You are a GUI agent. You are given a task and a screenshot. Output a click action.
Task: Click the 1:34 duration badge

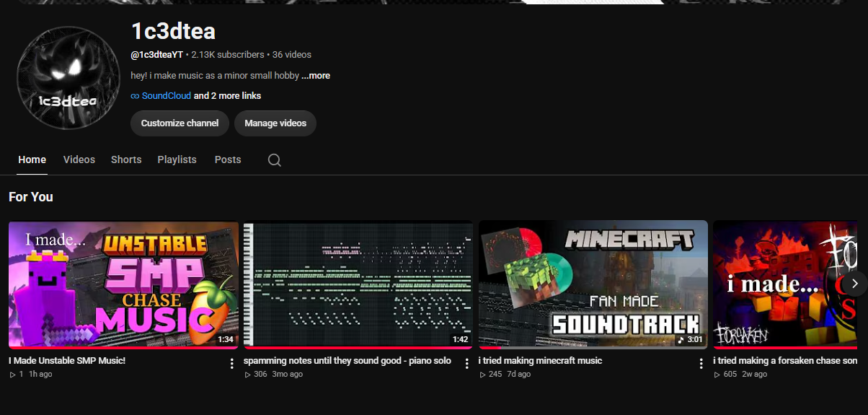click(x=226, y=339)
